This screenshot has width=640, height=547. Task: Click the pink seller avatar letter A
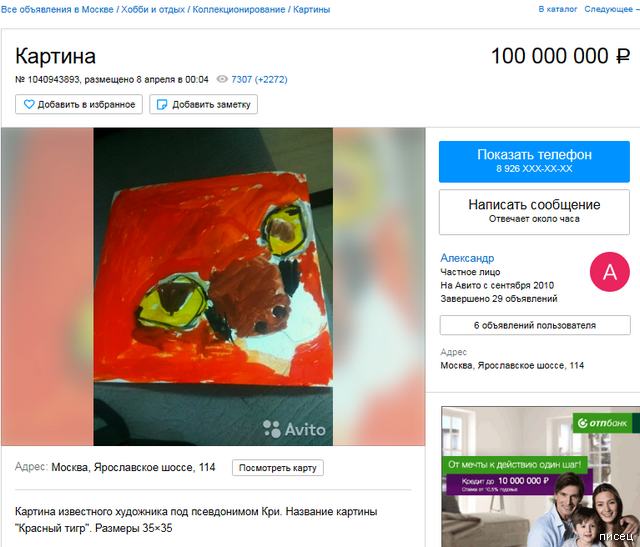609,272
